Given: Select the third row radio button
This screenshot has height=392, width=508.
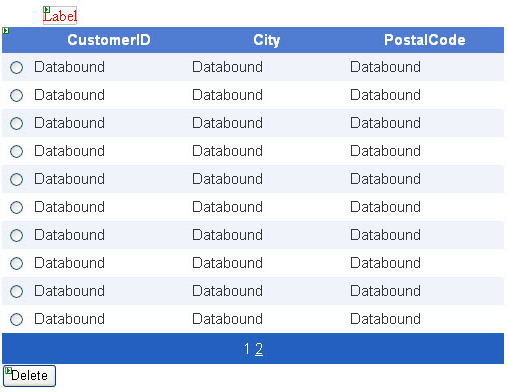Looking at the screenshot, I should tap(16, 123).
